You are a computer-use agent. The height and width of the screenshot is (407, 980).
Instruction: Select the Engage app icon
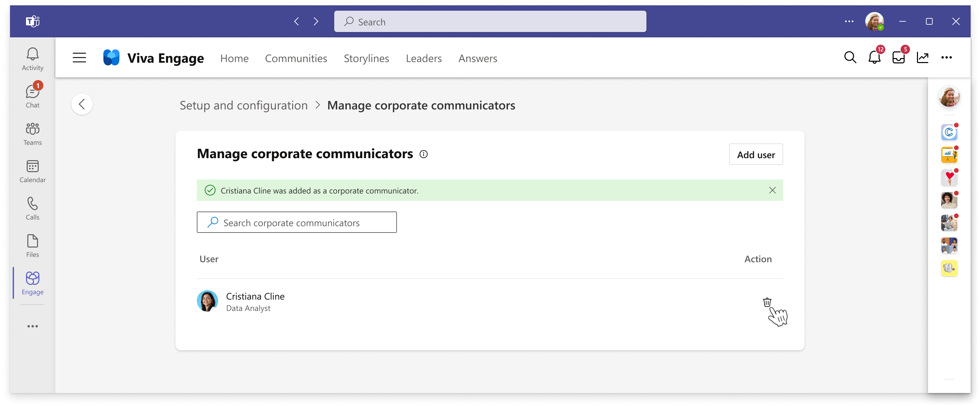pos(32,283)
